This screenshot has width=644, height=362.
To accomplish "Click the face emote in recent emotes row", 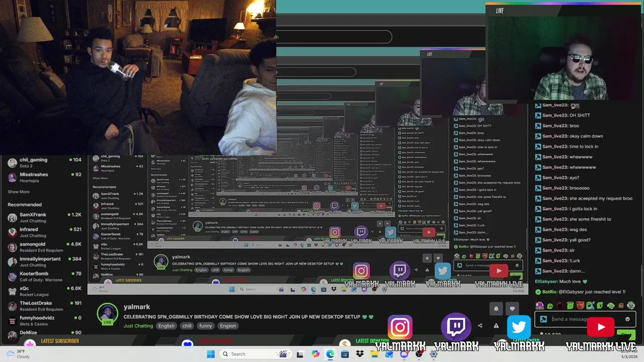I will point(580,305).
